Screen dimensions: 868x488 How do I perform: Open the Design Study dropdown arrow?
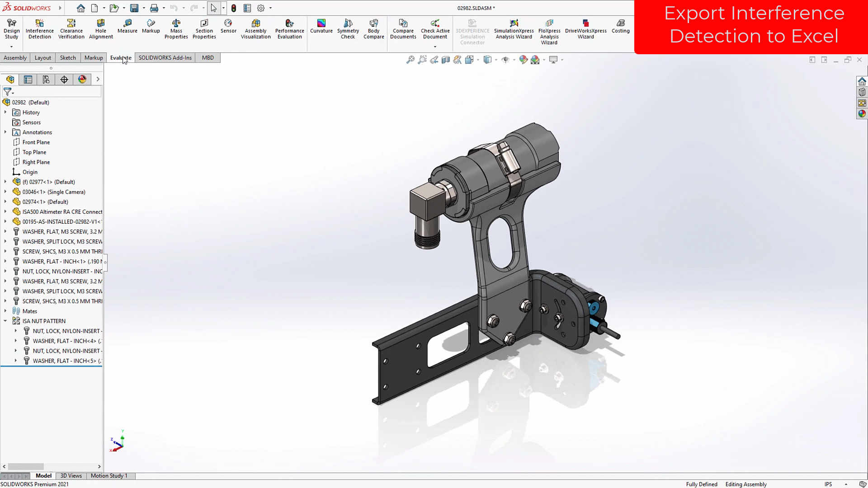click(x=11, y=47)
